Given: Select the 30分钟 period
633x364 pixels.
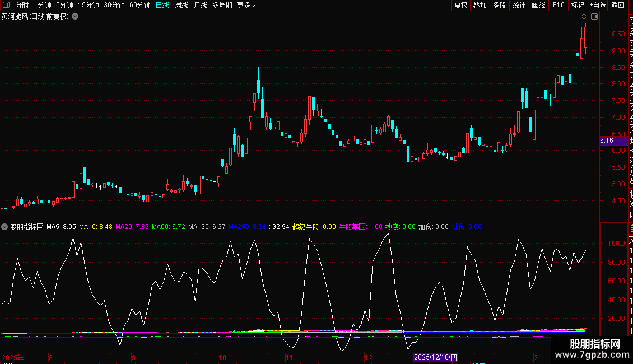Looking at the screenshot, I should coord(114,5).
